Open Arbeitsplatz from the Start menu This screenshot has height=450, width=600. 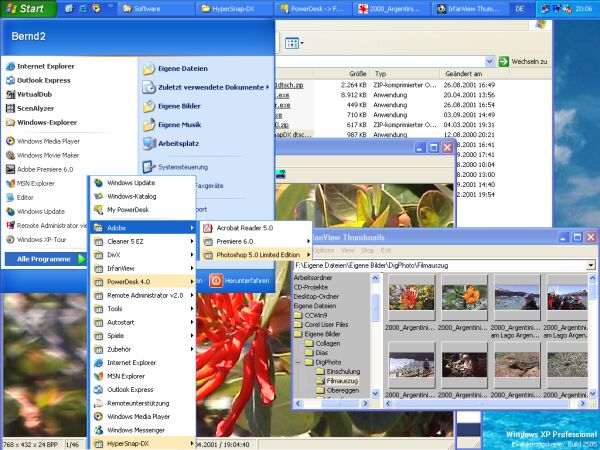tap(171, 143)
